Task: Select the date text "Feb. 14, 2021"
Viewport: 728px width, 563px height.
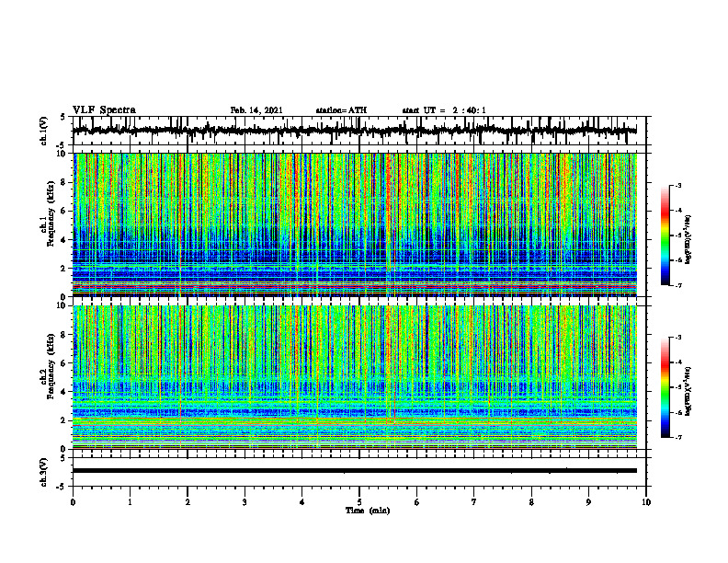Action: pyautogui.click(x=256, y=110)
